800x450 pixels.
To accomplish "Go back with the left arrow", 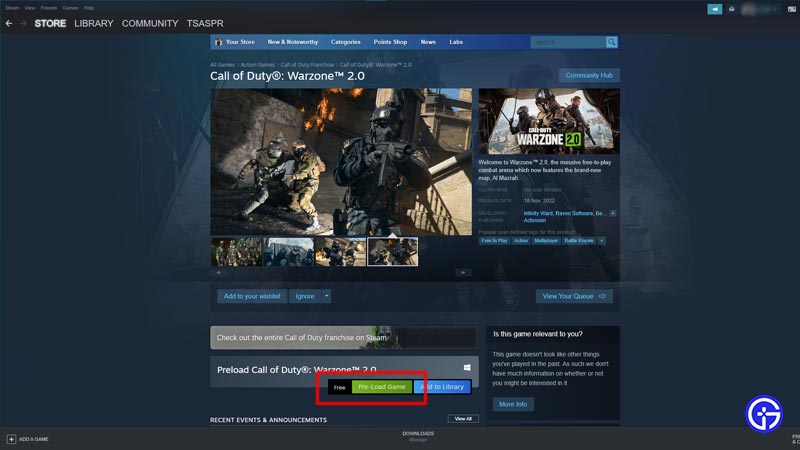I will (9, 23).
